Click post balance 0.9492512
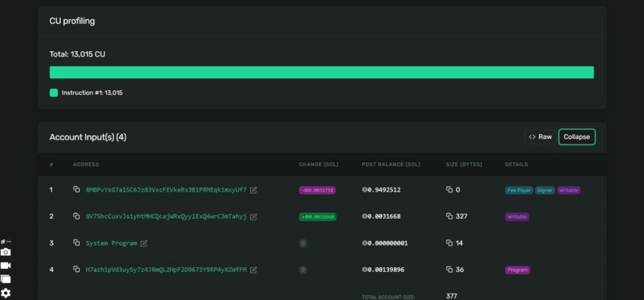The width and height of the screenshot is (644, 300). [x=382, y=190]
